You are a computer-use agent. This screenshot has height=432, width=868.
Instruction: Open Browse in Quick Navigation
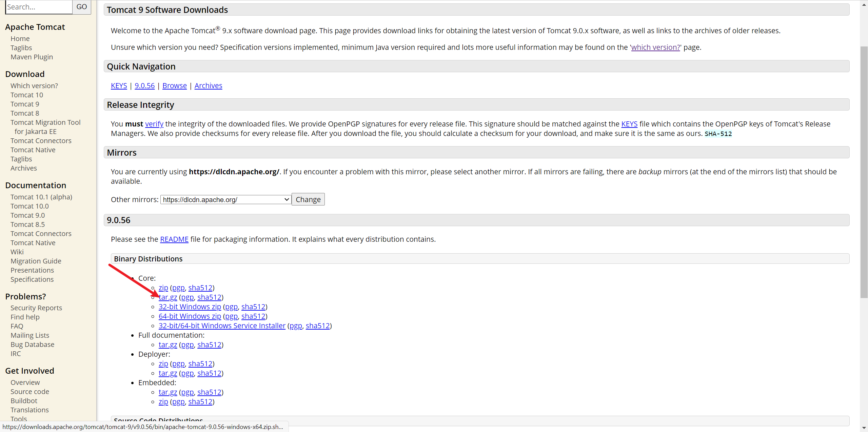coord(175,86)
